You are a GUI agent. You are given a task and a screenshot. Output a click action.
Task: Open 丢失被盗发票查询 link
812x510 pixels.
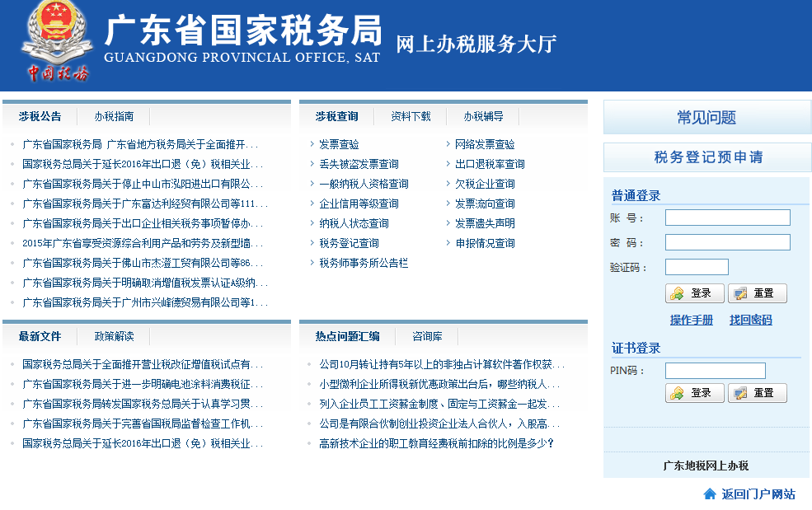pos(359,164)
